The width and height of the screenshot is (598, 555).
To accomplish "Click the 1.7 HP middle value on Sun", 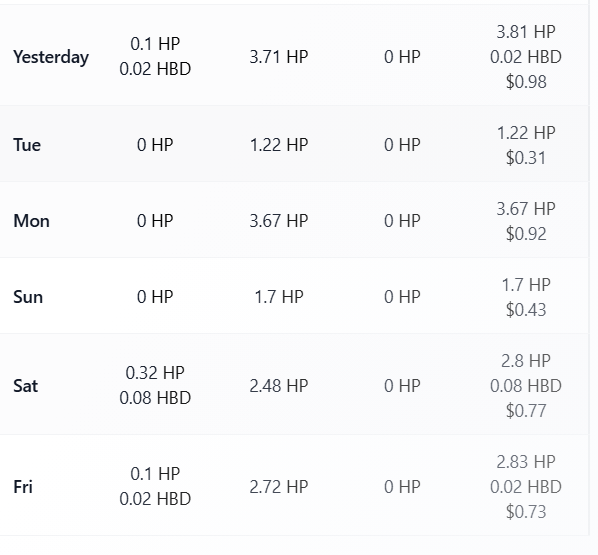I will point(279,297).
